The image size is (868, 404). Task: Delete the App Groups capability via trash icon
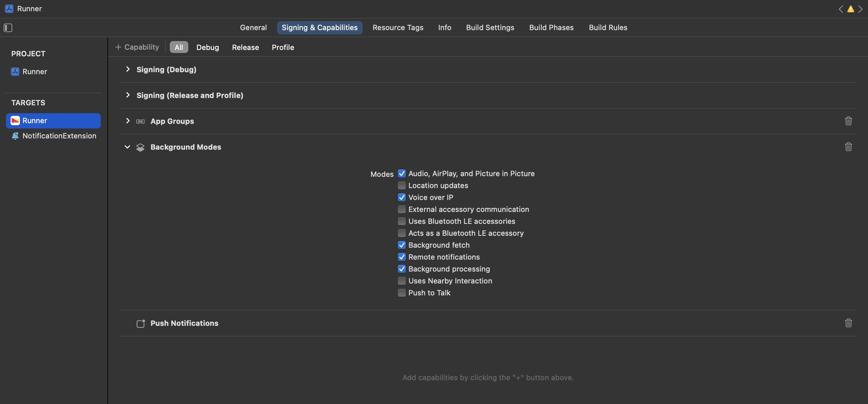848,121
